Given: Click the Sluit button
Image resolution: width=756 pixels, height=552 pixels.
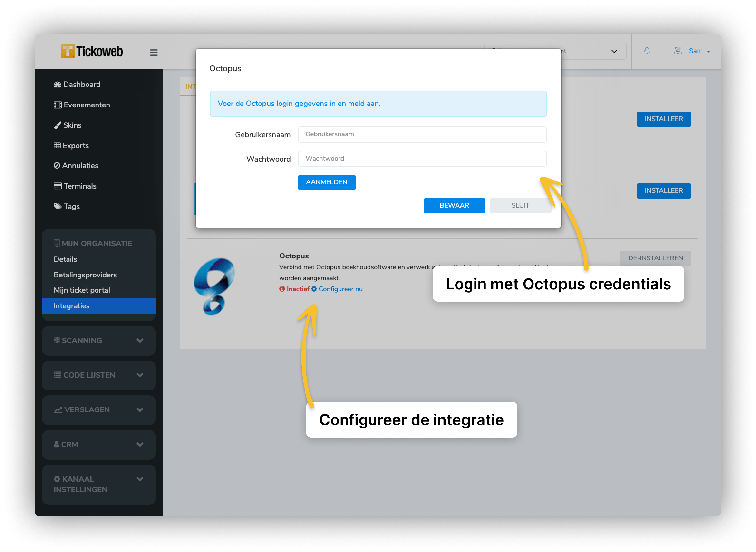Looking at the screenshot, I should [x=520, y=205].
